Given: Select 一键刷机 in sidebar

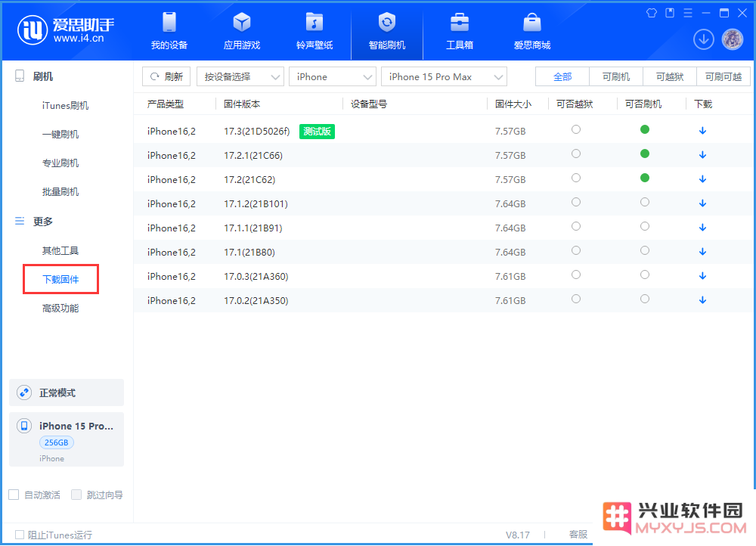Looking at the screenshot, I should tap(60, 134).
